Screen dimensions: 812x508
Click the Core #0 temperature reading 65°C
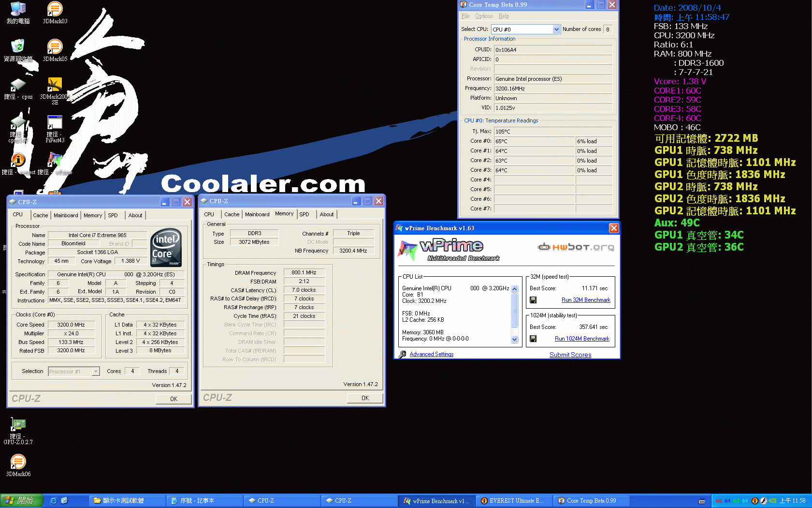(x=534, y=141)
